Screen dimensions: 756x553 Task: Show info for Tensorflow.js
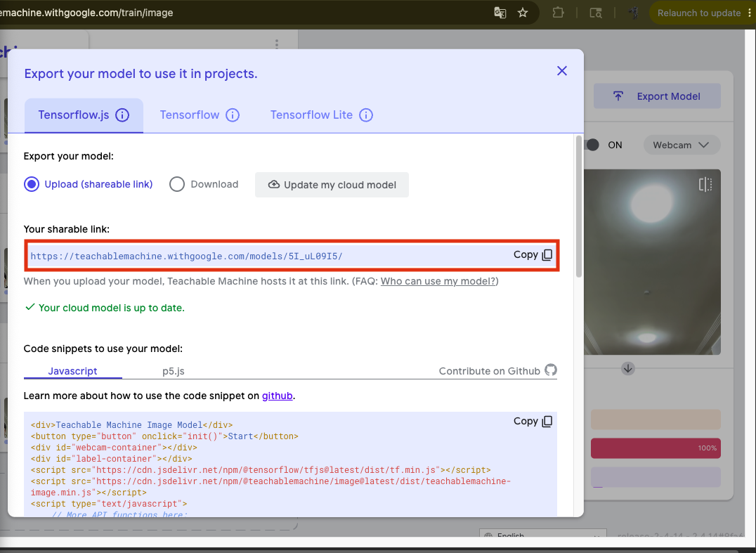coord(122,115)
